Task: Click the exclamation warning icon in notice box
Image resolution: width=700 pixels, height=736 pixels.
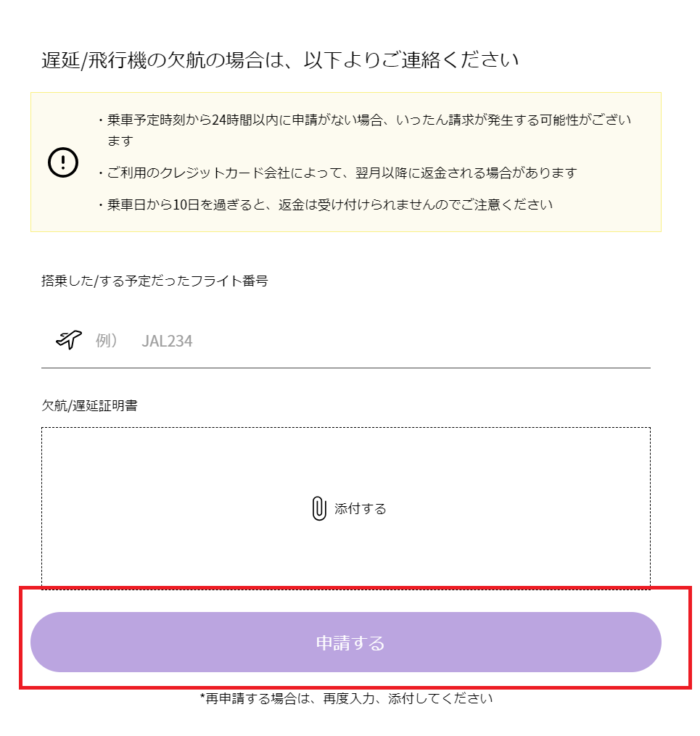Action: point(63,162)
